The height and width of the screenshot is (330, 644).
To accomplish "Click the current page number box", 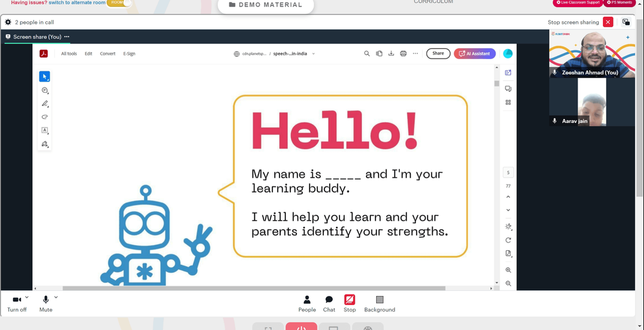I will pos(508,173).
